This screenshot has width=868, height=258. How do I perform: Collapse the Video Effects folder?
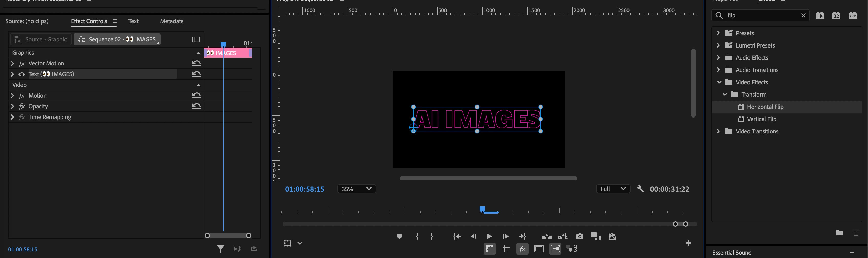coord(719,82)
